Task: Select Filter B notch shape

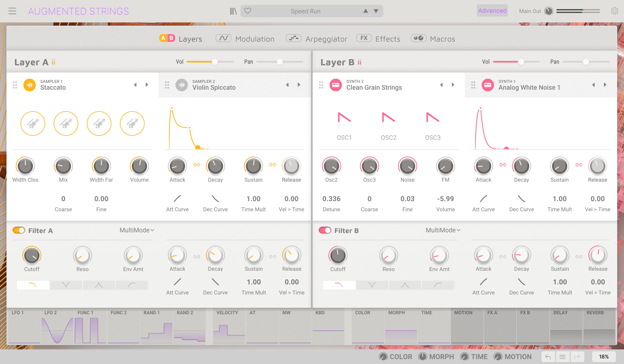Action: 372,285
